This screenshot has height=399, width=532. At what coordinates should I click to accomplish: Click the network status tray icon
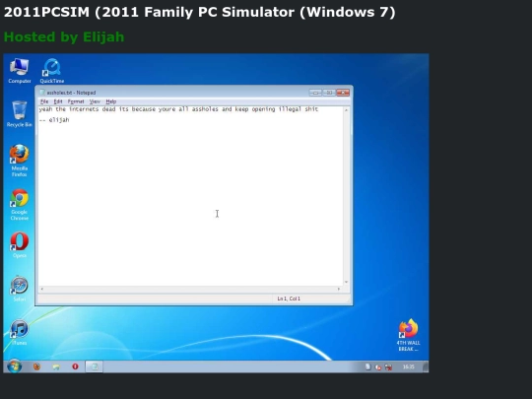pyautogui.click(x=388, y=367)
